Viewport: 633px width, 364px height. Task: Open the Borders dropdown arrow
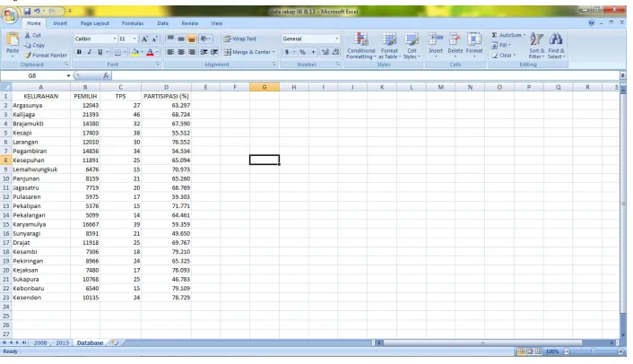pyautogui.click(x=125, y=52)
